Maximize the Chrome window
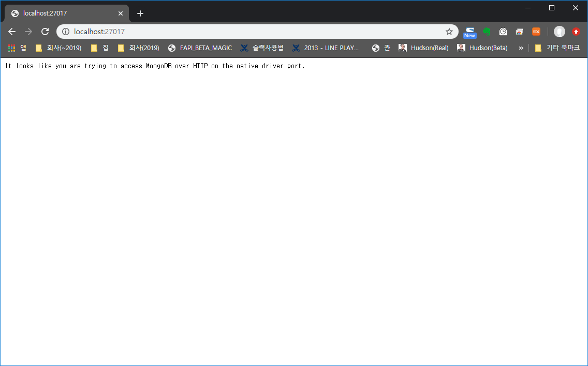588x366 pixels. tap(552, 8)
